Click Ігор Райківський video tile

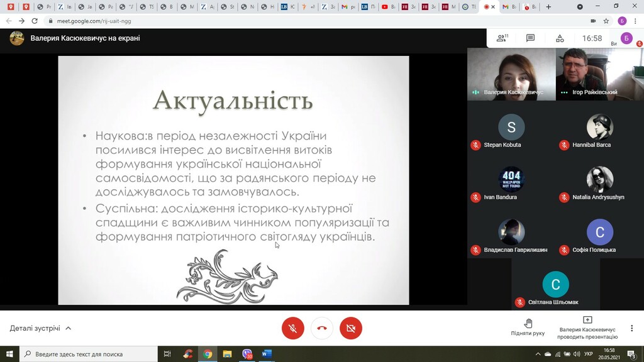coord(599,74)
